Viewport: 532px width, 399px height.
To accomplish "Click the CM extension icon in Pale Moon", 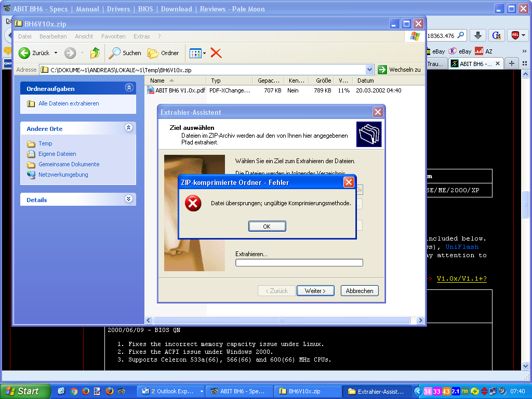I will tap(496, 35).
